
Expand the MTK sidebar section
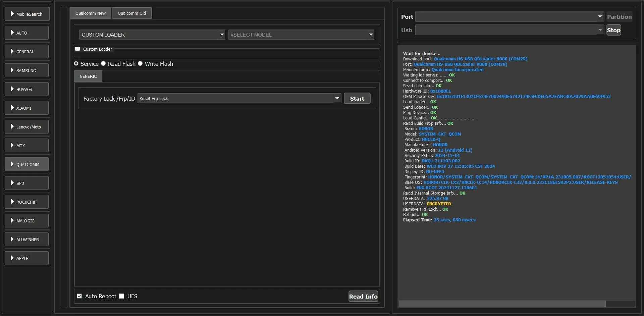tap(27, 146)
